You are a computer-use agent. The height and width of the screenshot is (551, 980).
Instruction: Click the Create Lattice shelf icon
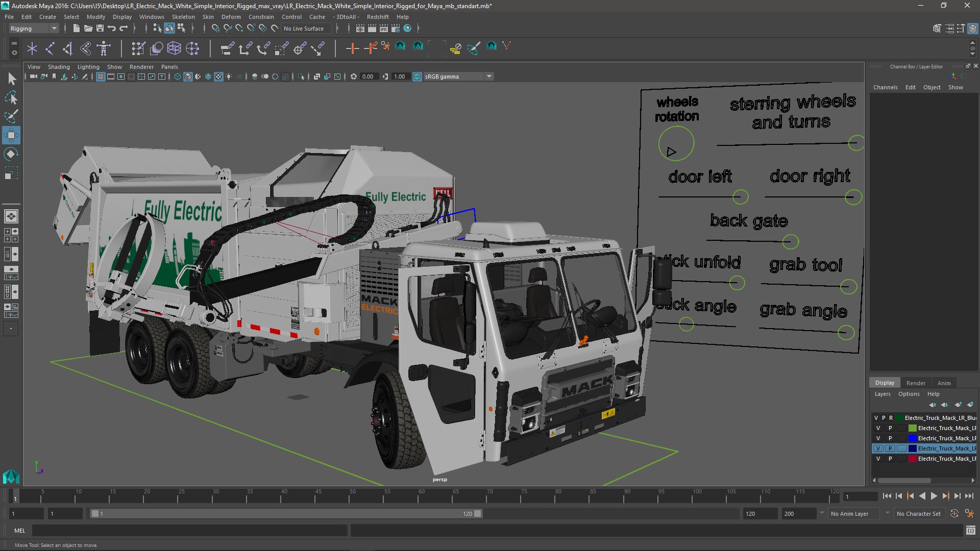(x=174, y=48)
